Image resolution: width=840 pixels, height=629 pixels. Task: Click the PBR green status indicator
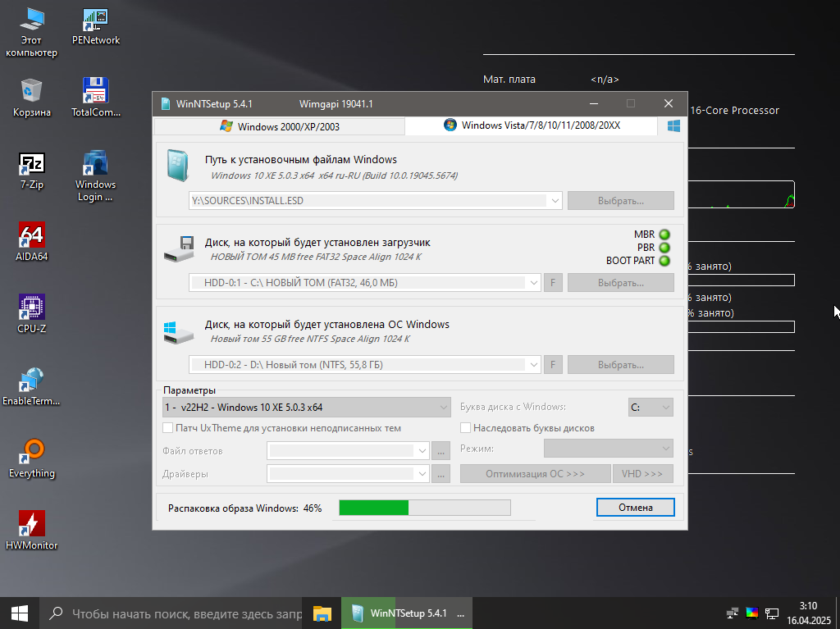(x=664, y=248)
